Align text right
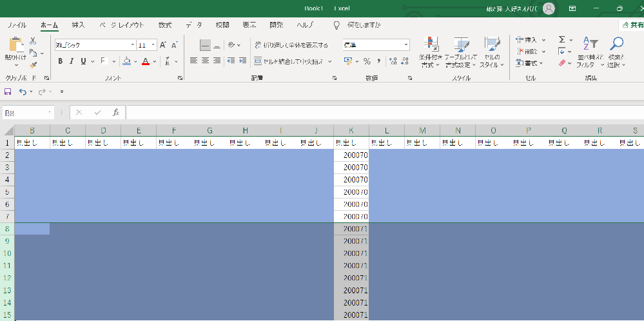 coord(217,61)
